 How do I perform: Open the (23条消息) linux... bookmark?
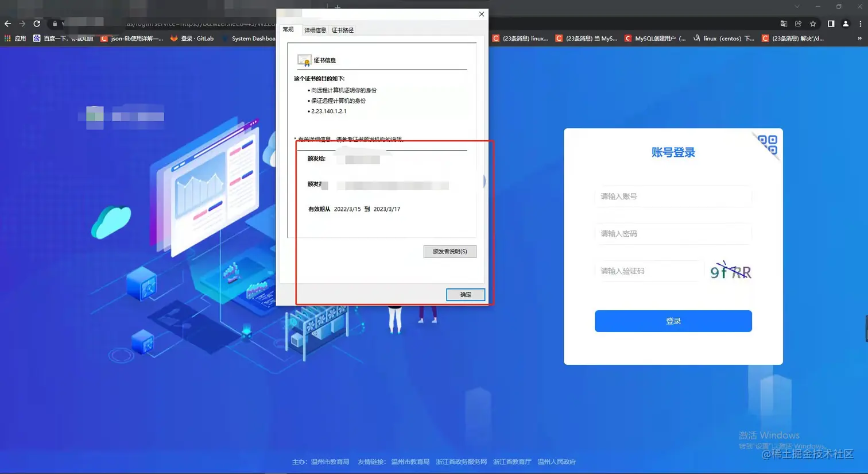tap(520, 38)
